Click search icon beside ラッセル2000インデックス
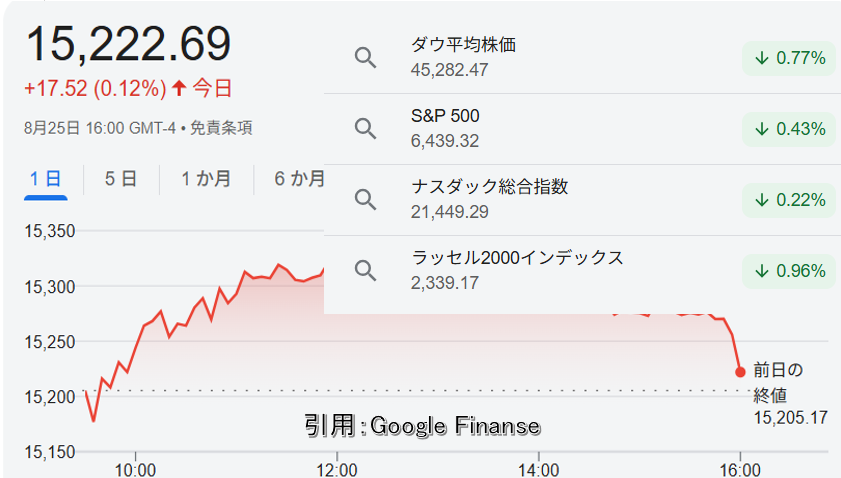 (365, 270)
